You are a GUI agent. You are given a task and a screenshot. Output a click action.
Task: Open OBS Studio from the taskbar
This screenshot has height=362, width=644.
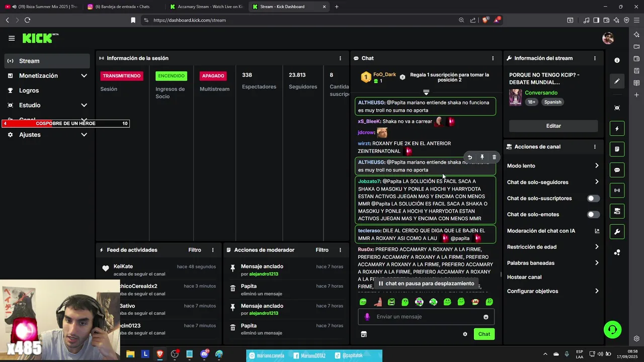click(x=175, y=354)
